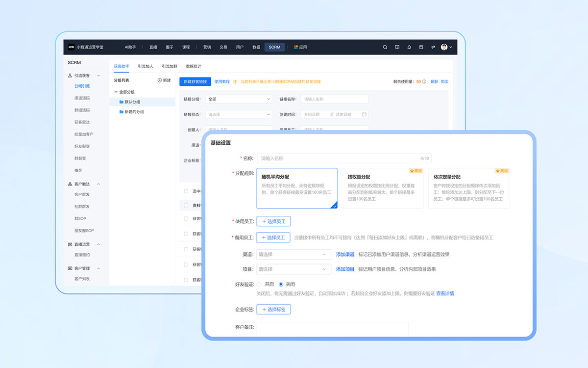Open the 数据 menu in top bar

[x=256, y=47]
